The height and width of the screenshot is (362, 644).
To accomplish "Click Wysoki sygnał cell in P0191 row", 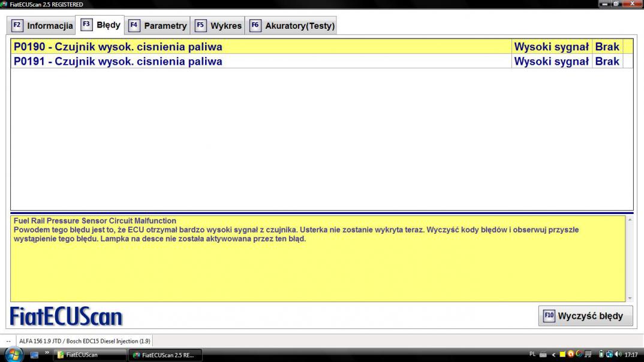I will (552, 61).
